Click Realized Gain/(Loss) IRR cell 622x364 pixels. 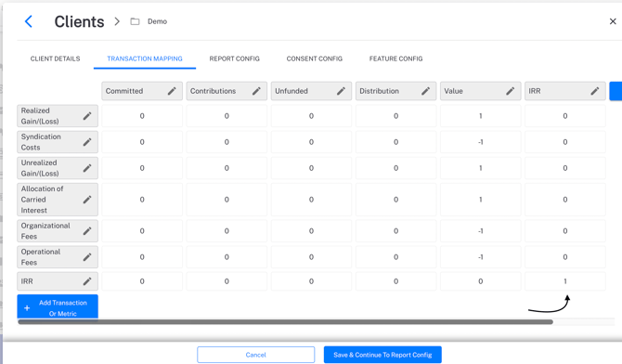[x=565, y=116]
